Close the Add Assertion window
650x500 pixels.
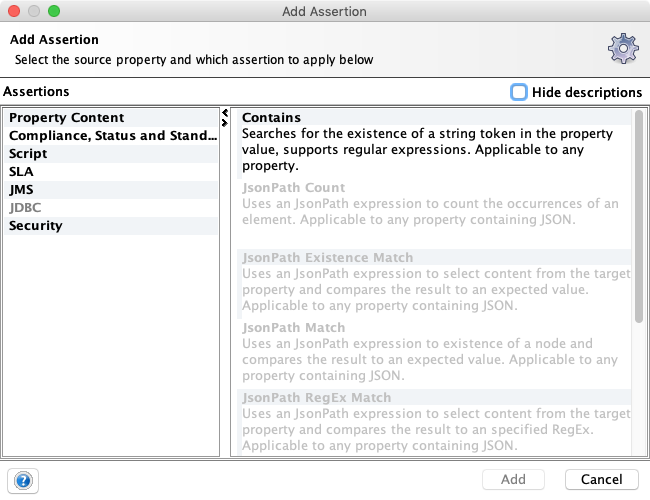(14, 12)
